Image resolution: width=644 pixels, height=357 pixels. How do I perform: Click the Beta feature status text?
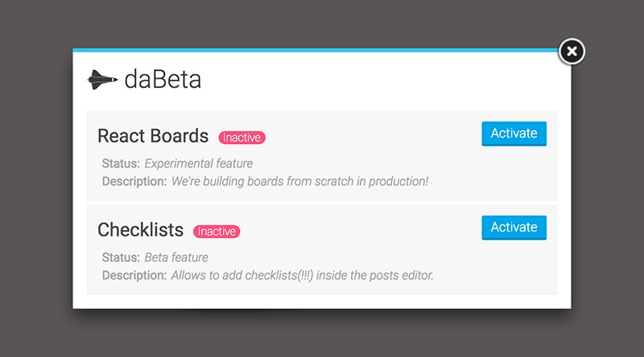175,258
